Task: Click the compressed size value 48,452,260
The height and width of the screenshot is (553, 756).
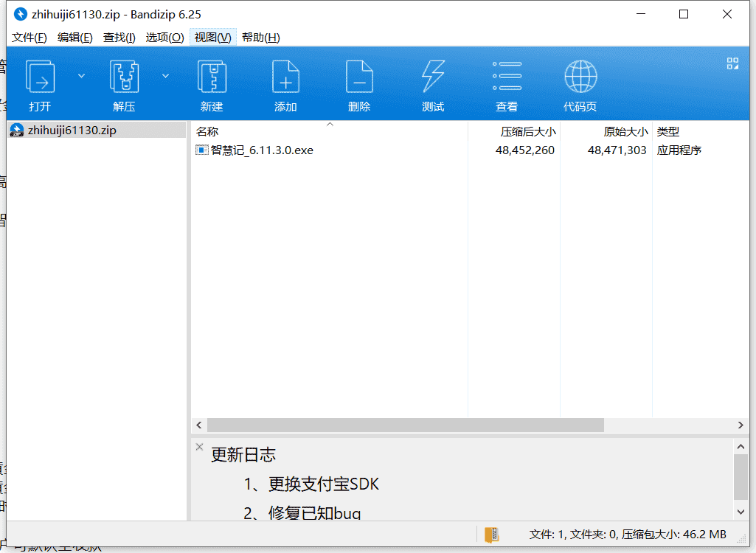Action: [x=524, y=150]
